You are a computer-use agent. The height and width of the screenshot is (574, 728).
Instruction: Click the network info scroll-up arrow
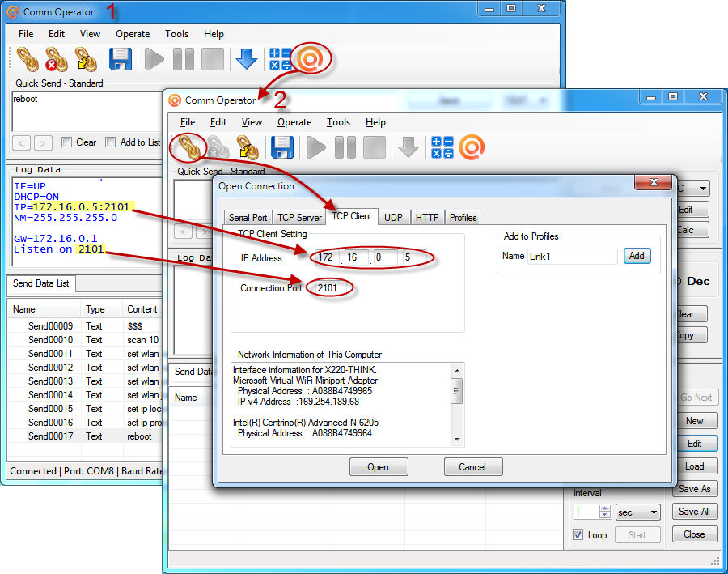pyautogui.click(x=457, y=371)
